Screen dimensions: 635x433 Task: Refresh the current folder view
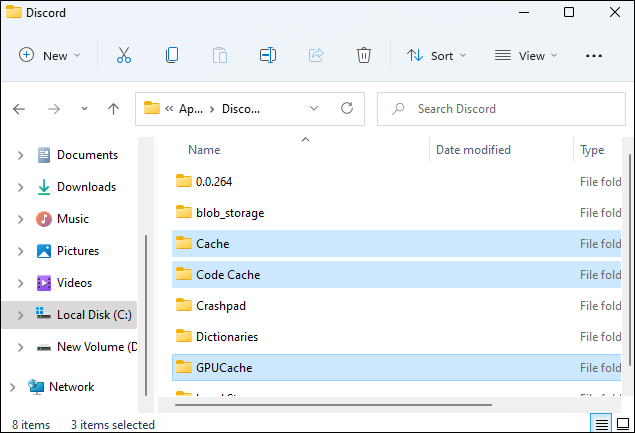[347, 108]
